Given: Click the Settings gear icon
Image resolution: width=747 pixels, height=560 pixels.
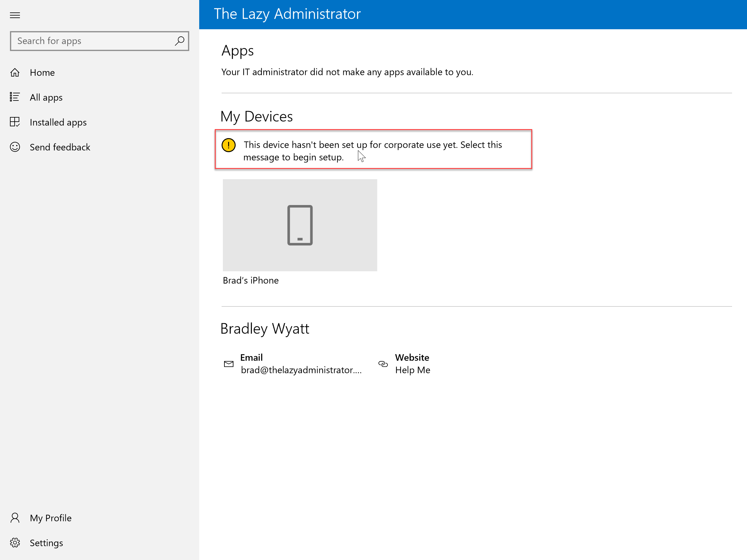Looking at the screenshot, I should [15, 543].
